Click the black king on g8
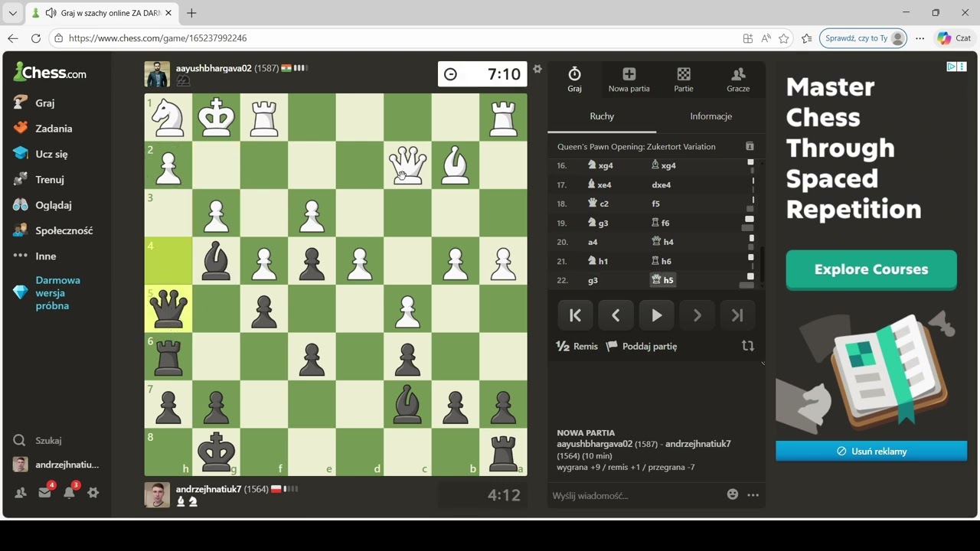 tap(216, 452)
